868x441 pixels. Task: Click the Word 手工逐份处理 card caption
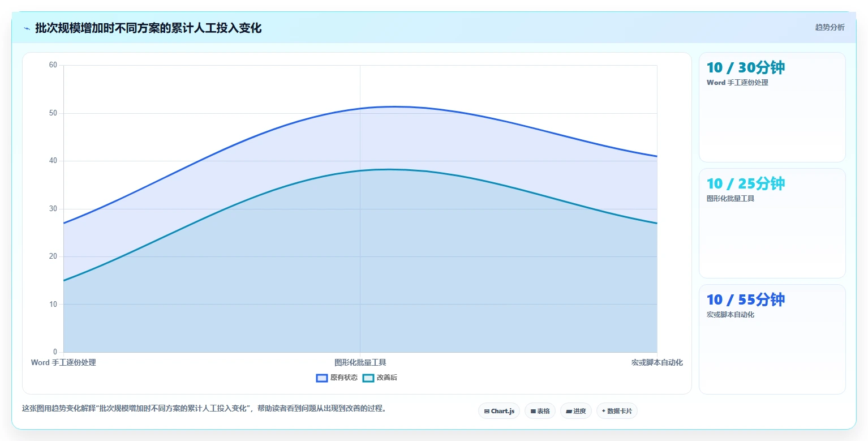[737, 83]
